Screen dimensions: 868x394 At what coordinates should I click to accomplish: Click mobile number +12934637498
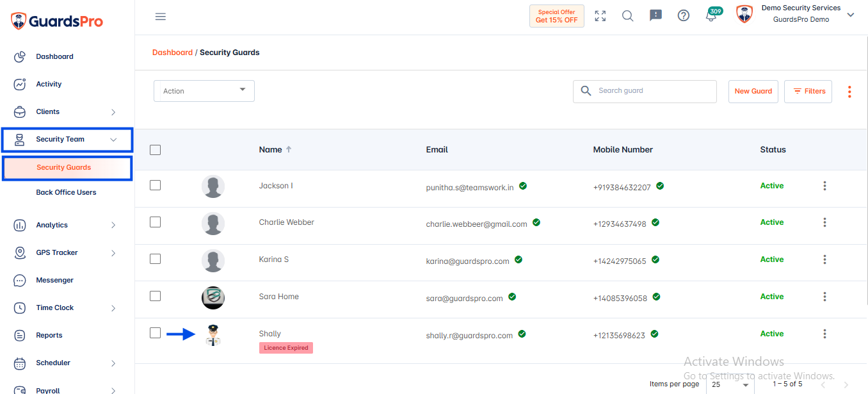[x=620, y=224]
